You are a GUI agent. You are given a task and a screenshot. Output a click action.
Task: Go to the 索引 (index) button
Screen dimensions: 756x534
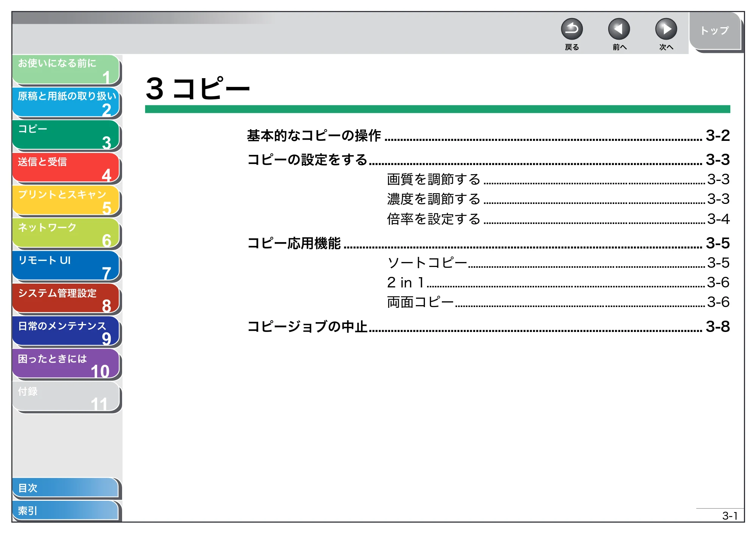click(x=65, y=511)
